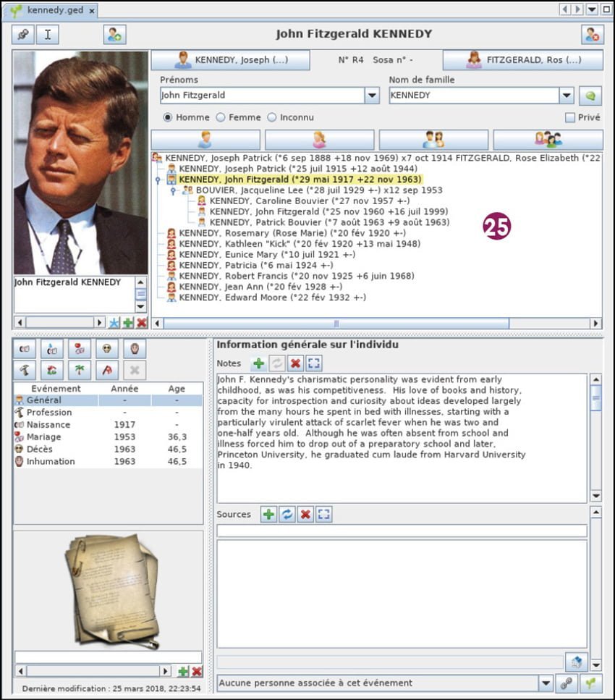Enable the Privé checkbox
Screen dimensions: 615x700
point(570,117)
